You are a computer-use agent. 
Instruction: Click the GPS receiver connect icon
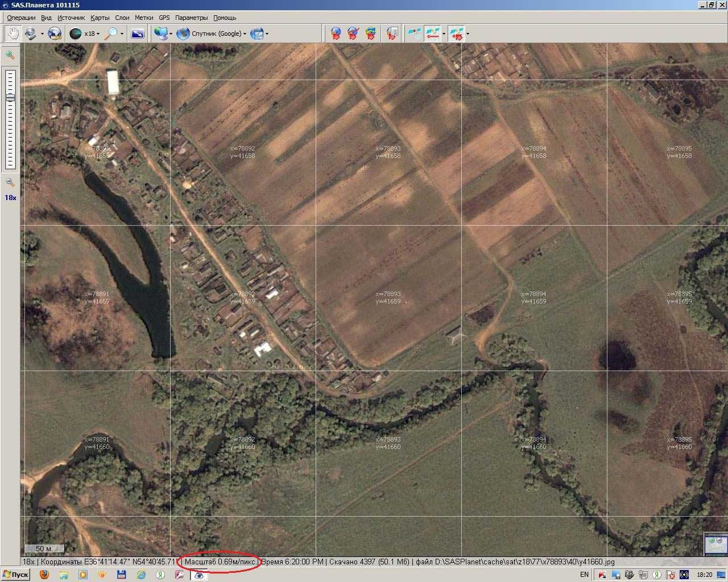point(415,34)
